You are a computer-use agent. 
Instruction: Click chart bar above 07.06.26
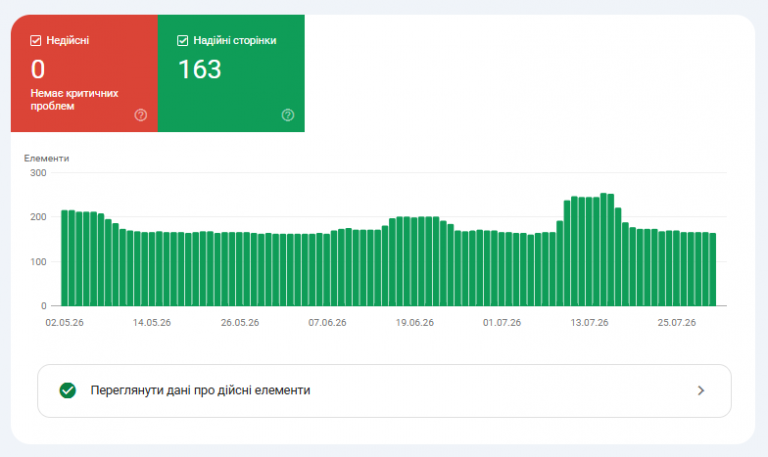coord(327,269)
